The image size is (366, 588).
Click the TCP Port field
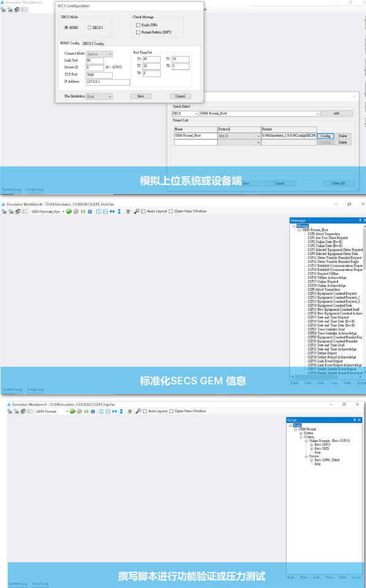tap(99, 75)
